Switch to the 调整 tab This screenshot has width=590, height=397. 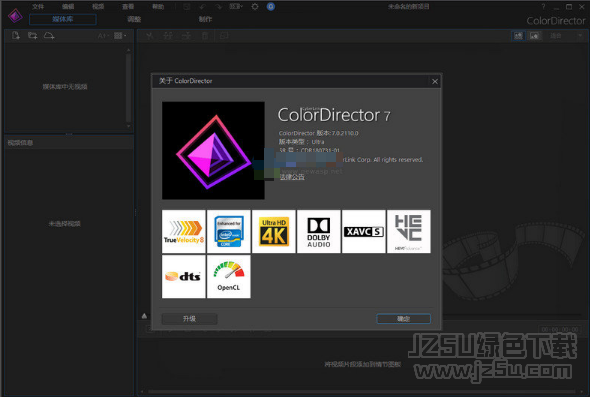(x=134, y=19)
